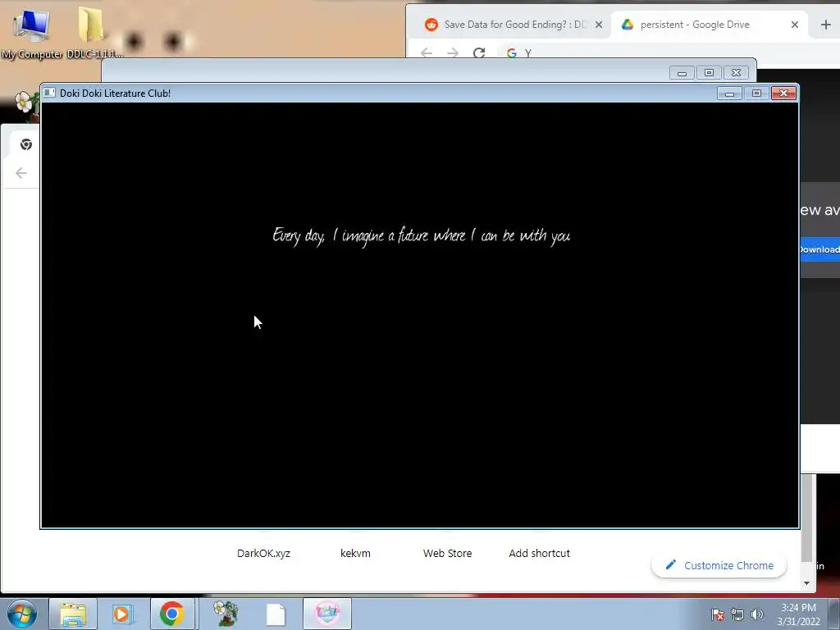Switch to persistent - Google Drive tab
Image resolution: width=840 pixels, height=630 pixels.
(x=694, y=25)
